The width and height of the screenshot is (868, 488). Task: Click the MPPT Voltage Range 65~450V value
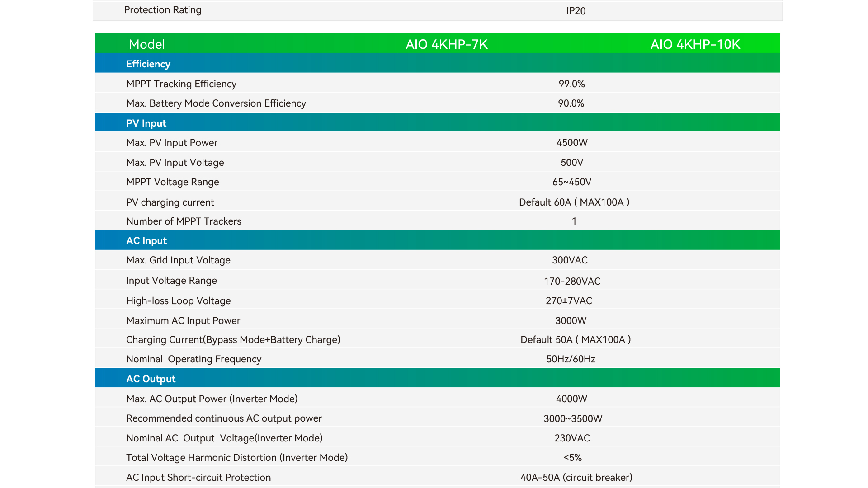tap(572, 182)
